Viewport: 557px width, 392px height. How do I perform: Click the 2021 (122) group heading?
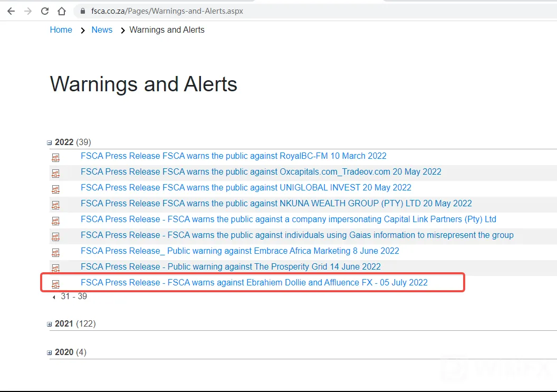75,324
